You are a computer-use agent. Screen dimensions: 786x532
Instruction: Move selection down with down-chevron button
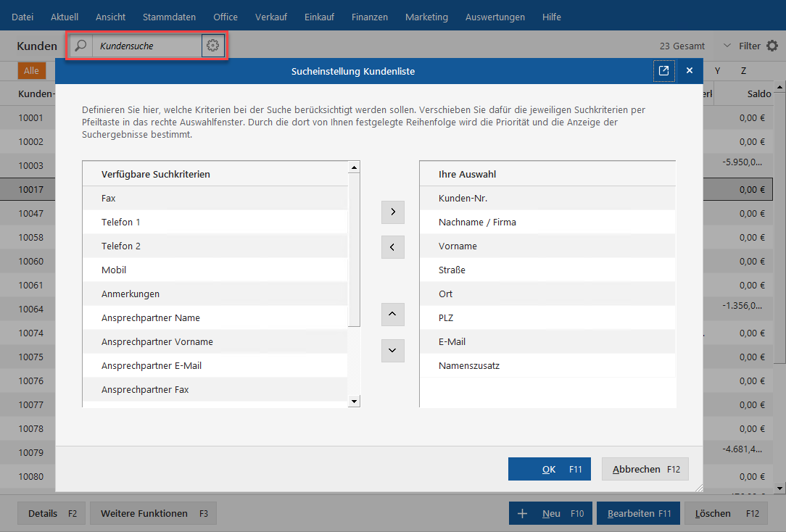coord(392,350)
